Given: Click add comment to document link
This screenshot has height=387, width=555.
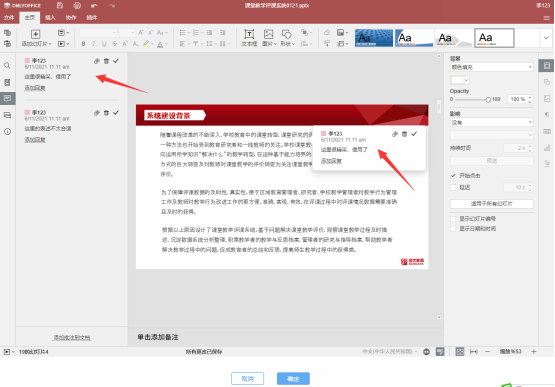Looking at the screenshot, I should click(x=72, y=337).
